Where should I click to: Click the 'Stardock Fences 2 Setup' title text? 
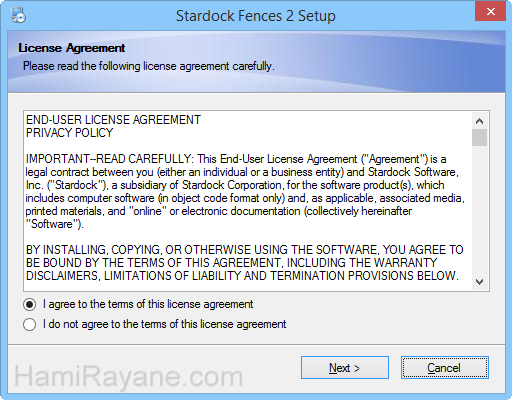point(256,16)
